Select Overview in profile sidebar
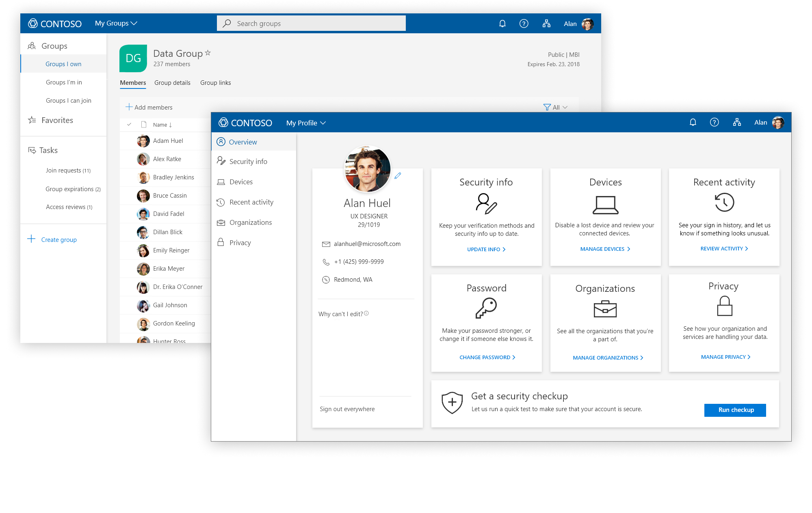812x513 pixels. (x=253, y=142)
